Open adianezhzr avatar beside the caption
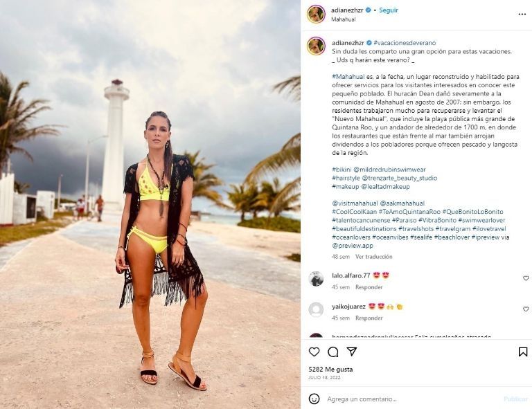This screenshot has height=409, width=532. [316, 46]
